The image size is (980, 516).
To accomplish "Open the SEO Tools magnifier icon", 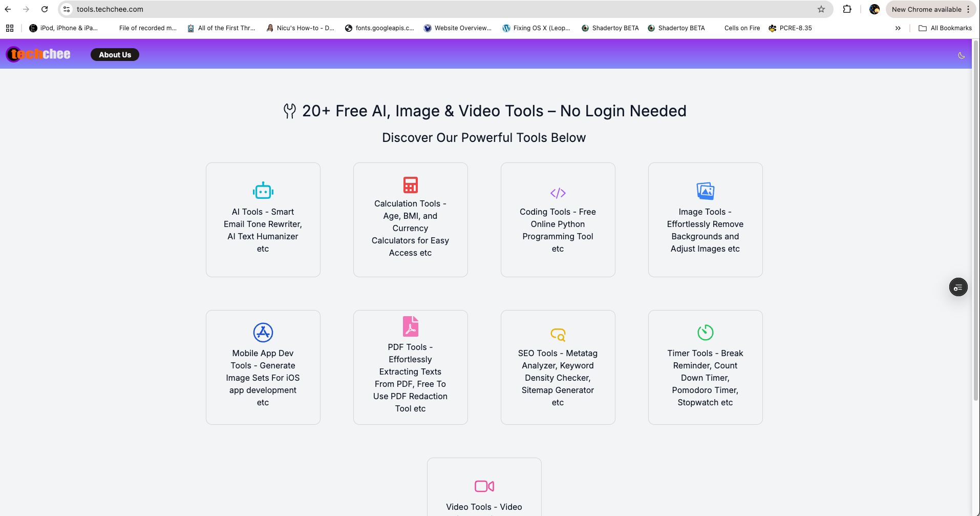I will 557,334.
